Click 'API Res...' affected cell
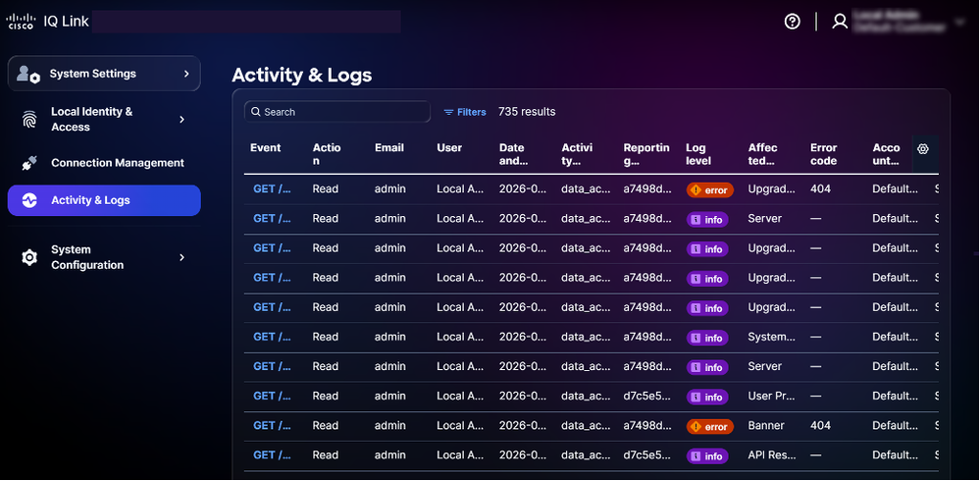Image resolution: width=980 pixels, height=481 pixels. 771,455
